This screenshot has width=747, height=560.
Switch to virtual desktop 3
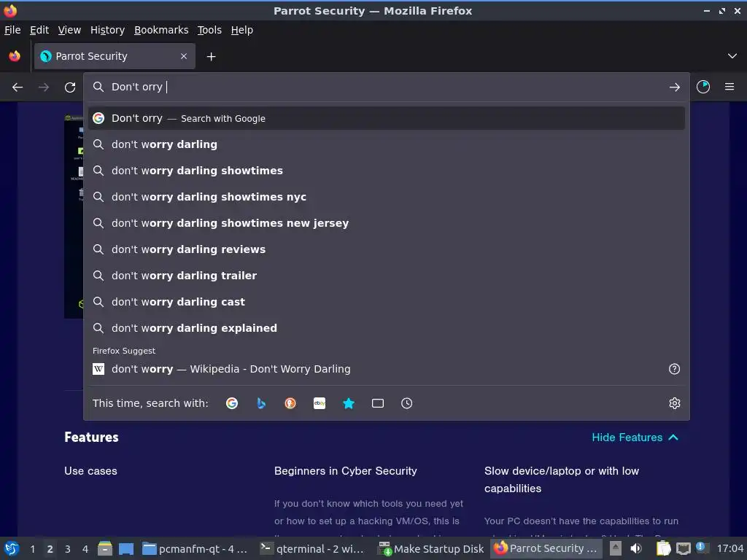pyautogui.click(x=68, y=549)
